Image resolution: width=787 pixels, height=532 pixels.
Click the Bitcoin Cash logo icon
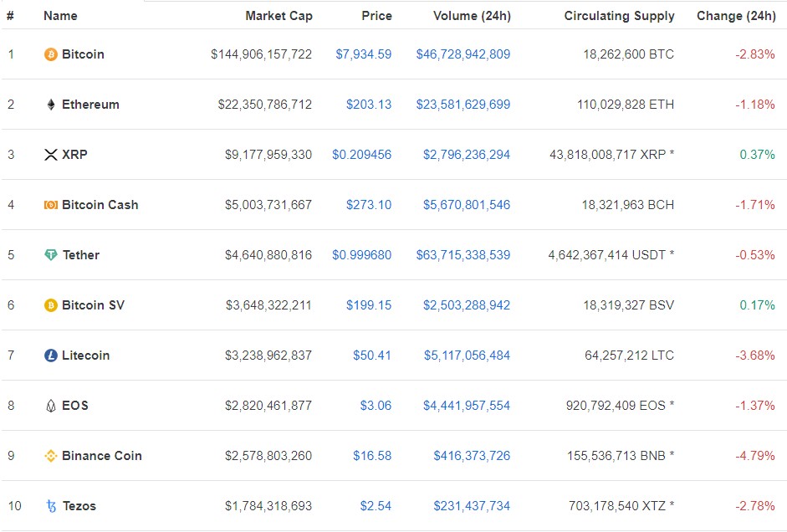[x=51, y=205]
